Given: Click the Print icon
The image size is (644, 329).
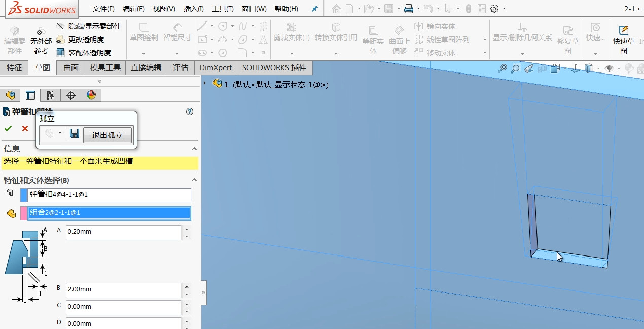Looking at the screenshot, I should click(409, 9).
